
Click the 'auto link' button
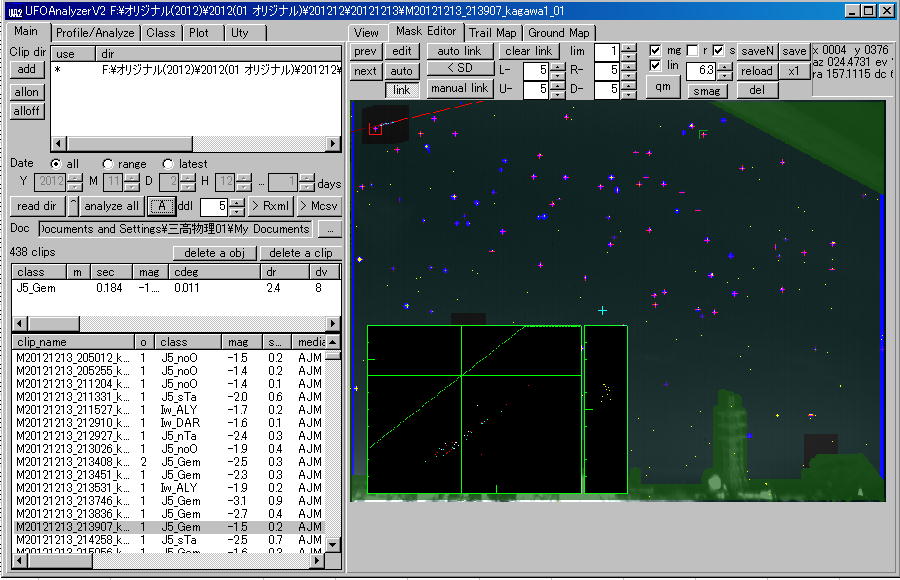[459, 51]
